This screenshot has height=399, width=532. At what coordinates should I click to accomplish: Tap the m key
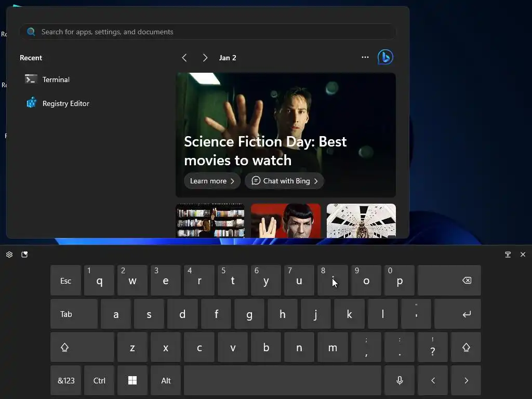pos(332,347)
